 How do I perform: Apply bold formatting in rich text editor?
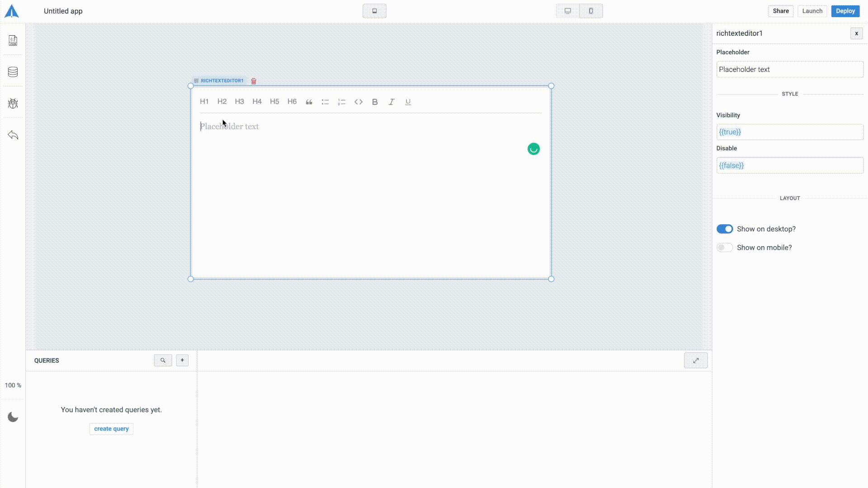[375, 102]
